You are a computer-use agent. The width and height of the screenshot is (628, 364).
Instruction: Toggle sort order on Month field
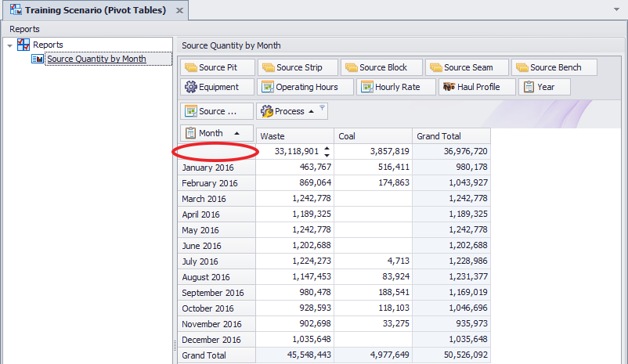point(237,133)
